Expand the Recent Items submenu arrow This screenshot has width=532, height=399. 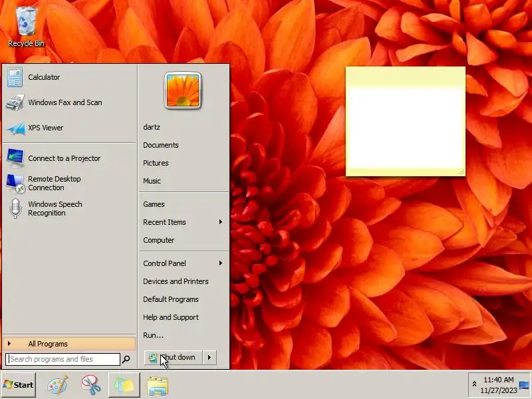point(221,222)
